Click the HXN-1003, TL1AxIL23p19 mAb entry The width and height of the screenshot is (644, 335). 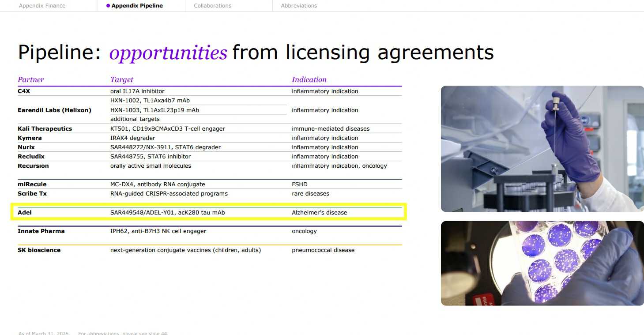click(x=154, y=110)
